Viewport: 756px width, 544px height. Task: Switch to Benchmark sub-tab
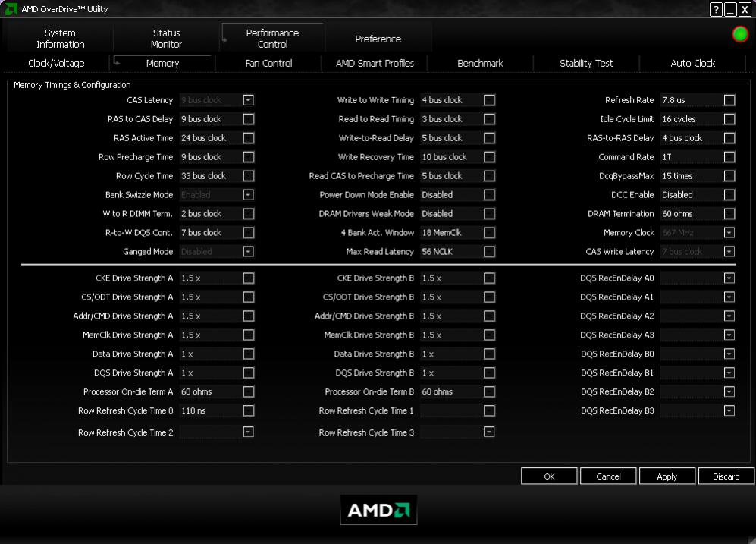click(480, 63)
